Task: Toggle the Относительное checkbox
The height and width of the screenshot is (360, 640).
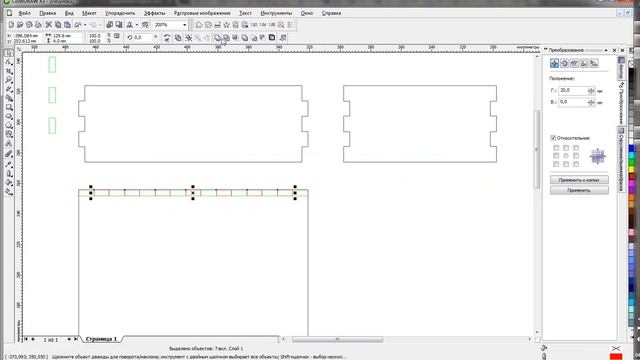Action: point(553,138)
